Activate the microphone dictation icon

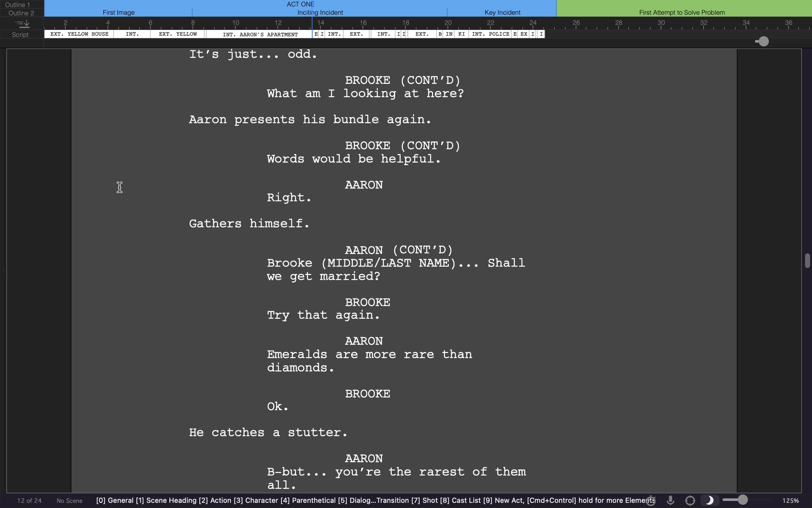pyautogui.click(x=670, y=500)
